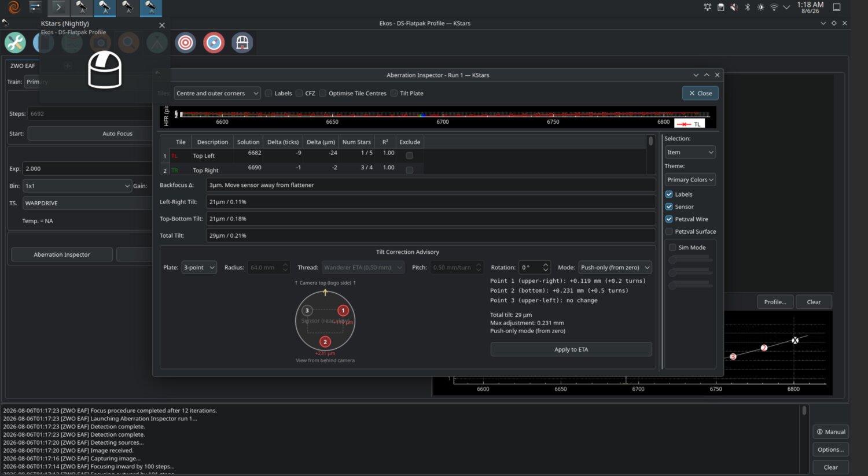Uncheck the Sensor checkbox

click(669, 206)
